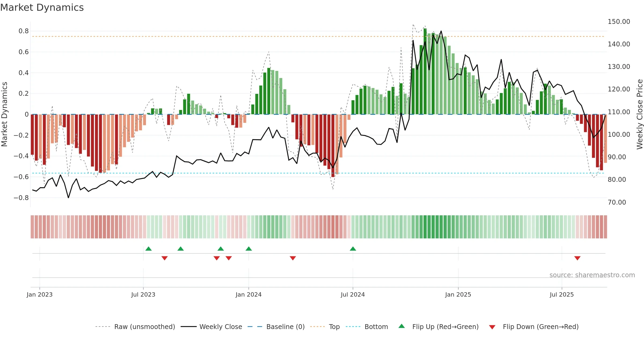Toggle Flip Up (Red→Green) legend entry

438,327
